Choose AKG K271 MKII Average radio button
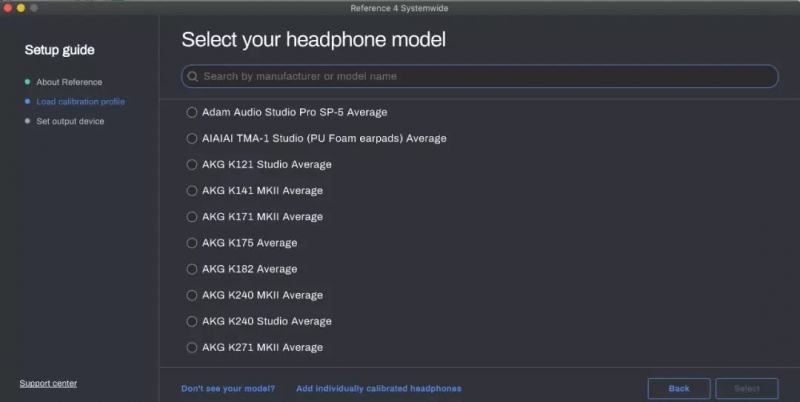 click(192, 347)
